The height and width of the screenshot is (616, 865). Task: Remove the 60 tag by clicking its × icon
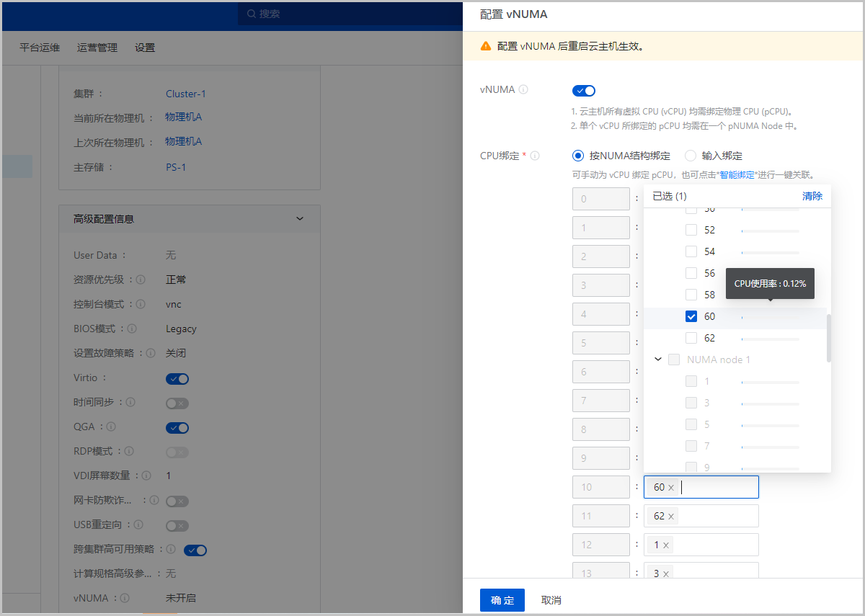coord(671,487)
